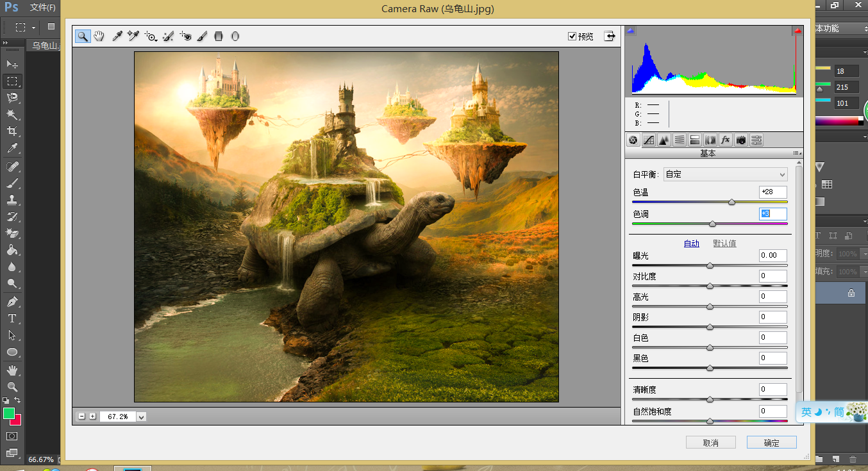Open Photoshop 文件(F) menu

(x=42, y=8)
